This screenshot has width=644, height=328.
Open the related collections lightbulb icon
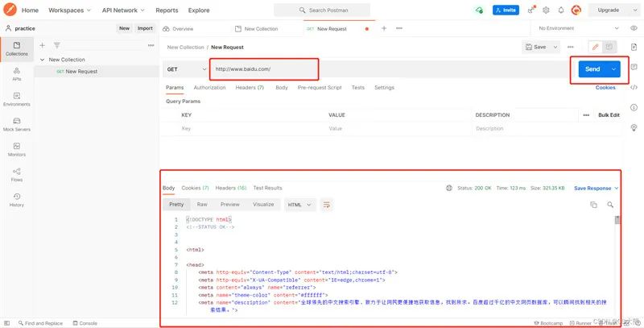(x=634, y=128)
